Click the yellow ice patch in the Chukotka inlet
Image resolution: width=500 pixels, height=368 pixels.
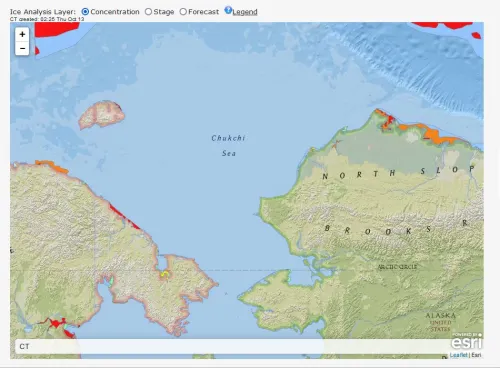point(164,274)
